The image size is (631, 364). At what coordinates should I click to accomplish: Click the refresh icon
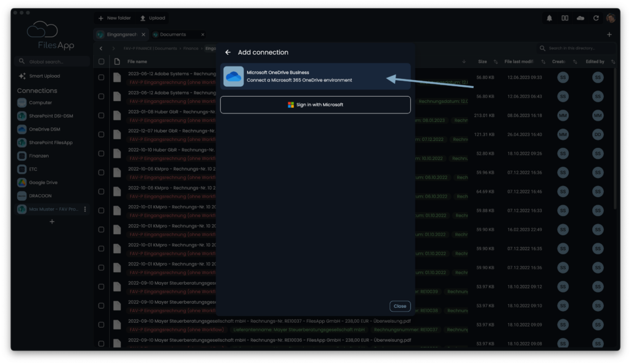click(596, 18)
